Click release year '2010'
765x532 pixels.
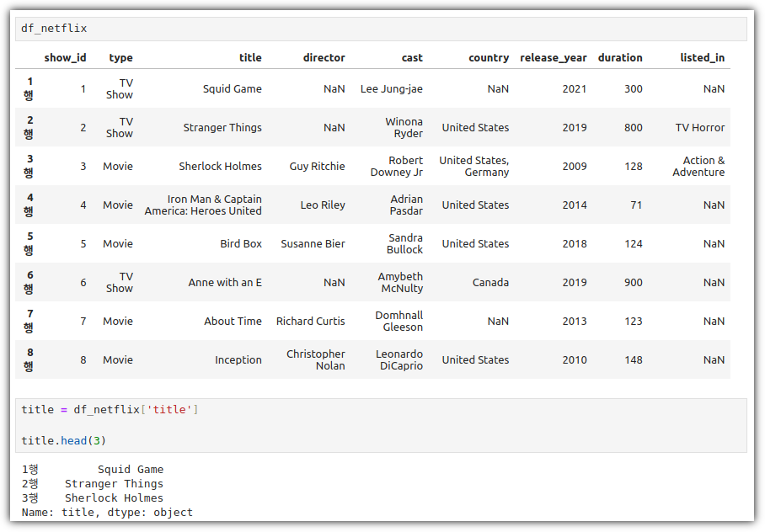pyautogui.click(x=575, y=360)
